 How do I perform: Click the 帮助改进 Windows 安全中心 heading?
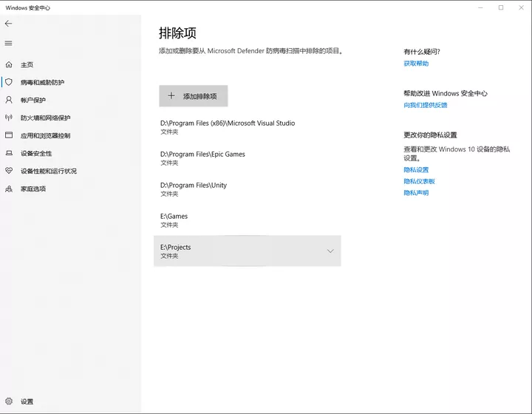pos(445,93)
